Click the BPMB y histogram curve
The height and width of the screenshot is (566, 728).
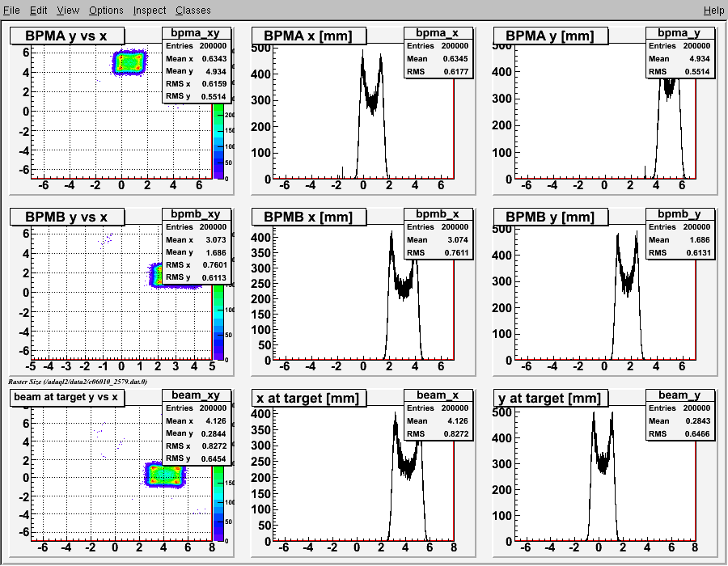[x=627, y=297]
